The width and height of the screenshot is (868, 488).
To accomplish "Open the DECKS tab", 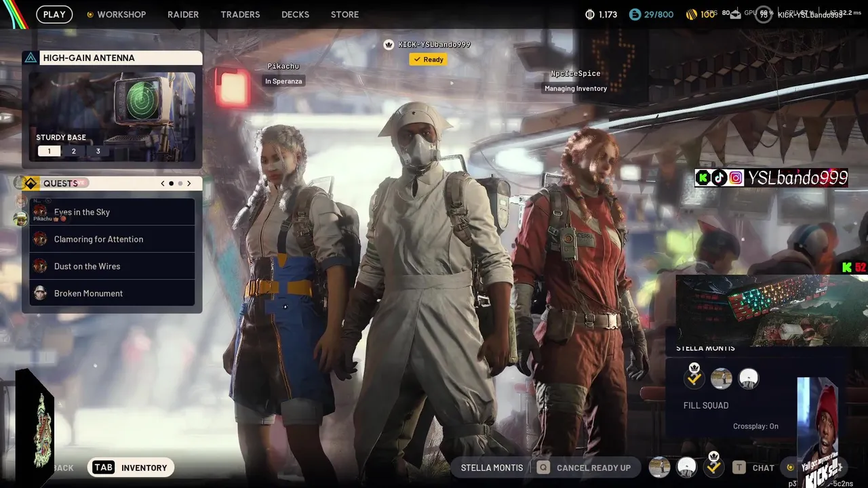I will tap(295, 14).
